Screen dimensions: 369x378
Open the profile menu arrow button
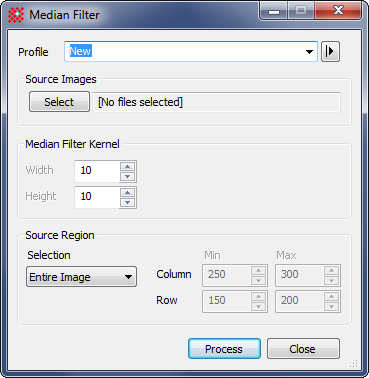tap(330, 52)
